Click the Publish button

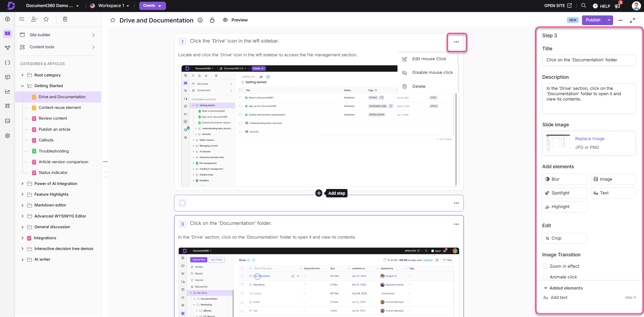(x=593, y=20)
